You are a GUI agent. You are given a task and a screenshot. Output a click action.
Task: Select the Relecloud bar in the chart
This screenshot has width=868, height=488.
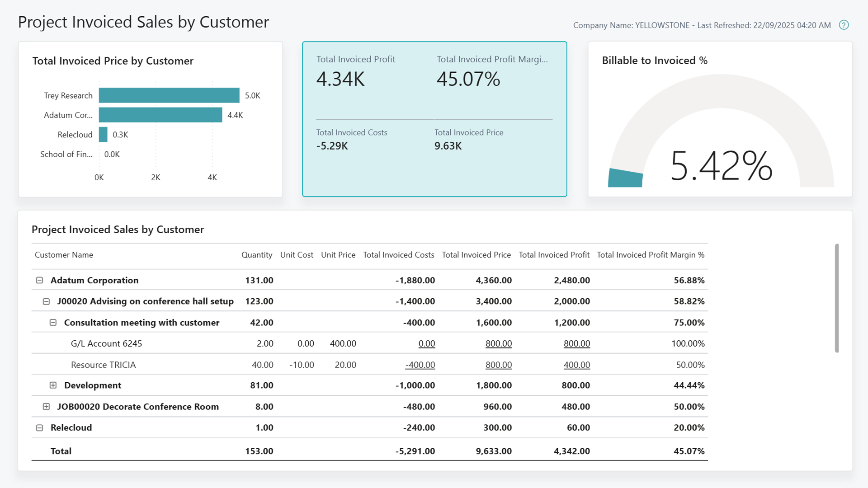103,134
